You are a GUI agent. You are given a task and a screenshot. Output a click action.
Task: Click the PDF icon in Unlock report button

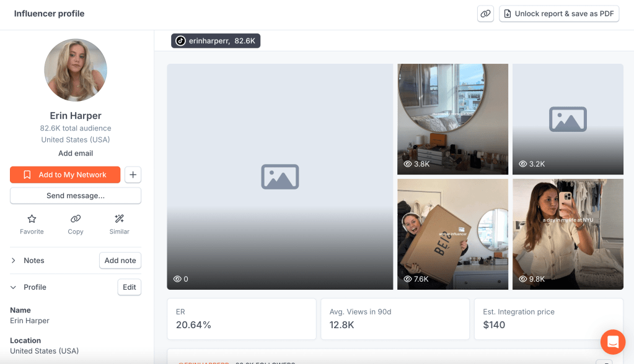tap(508, 14)
